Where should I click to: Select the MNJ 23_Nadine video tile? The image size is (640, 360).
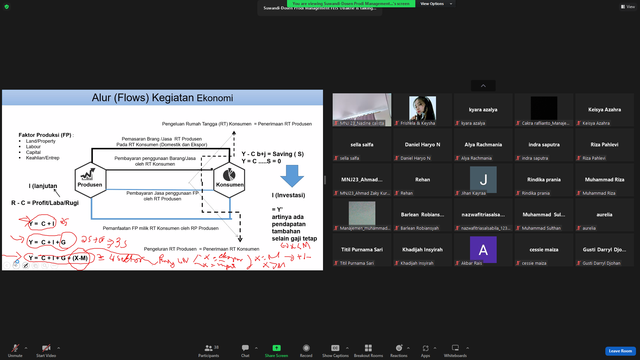[x=362, y=109]
